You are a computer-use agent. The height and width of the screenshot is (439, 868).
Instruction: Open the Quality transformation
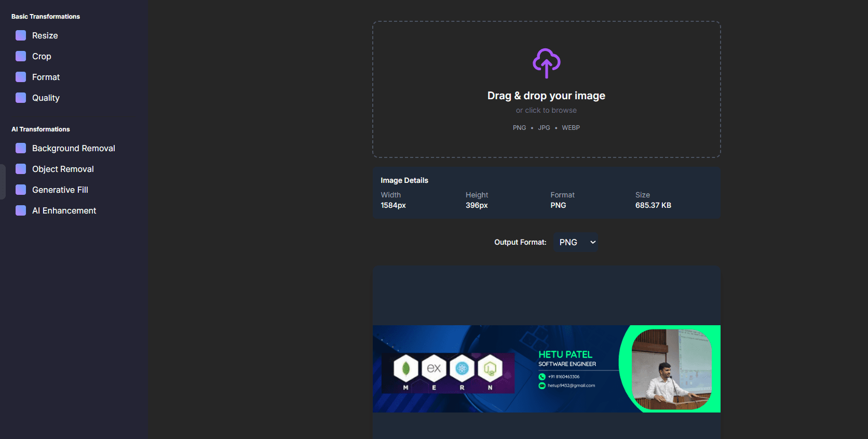point(46,98)
